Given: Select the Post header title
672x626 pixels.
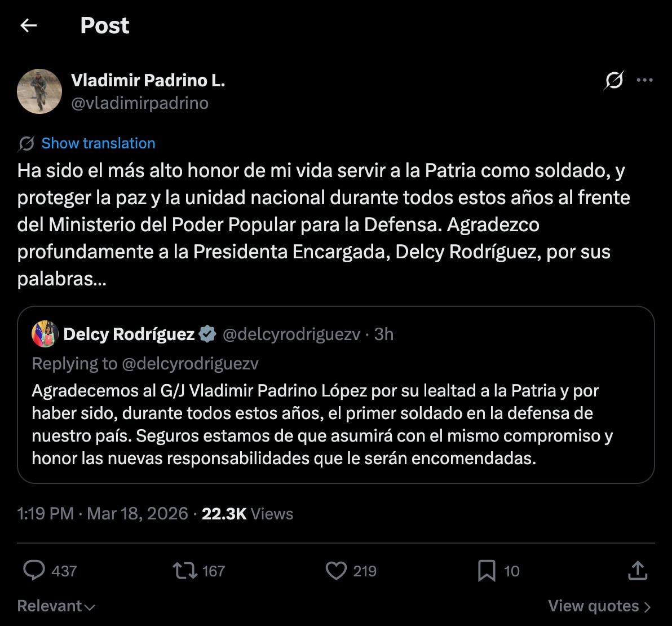Looking at the screenshot, I should 104,25.
